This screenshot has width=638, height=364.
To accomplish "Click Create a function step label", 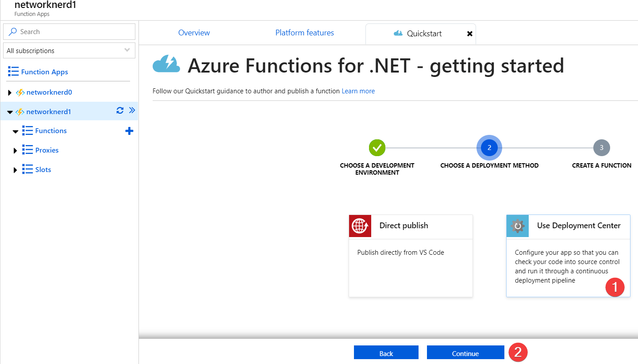I will (602, 165).
